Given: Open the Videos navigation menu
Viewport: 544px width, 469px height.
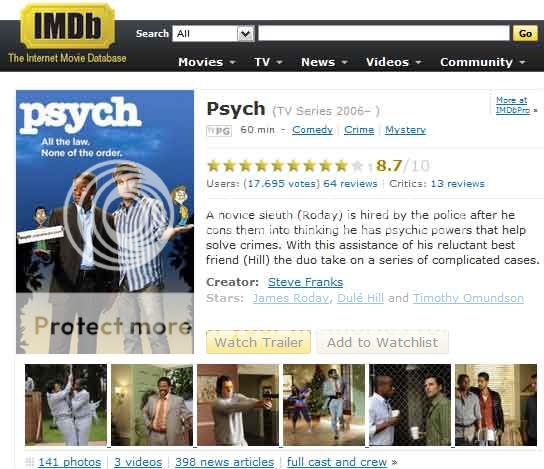Looking at the screenshot, I should point(393,62).
